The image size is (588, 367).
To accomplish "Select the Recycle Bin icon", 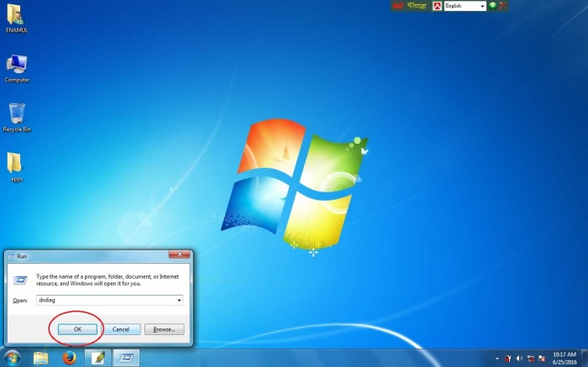I will 17,118.
